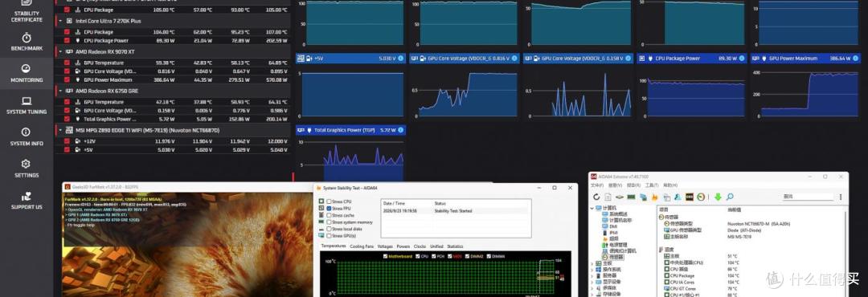Click info icon on Total Graphics Power (TGP) graph
Viewport: 868px width, 297px height.
[x=401, y=130]
